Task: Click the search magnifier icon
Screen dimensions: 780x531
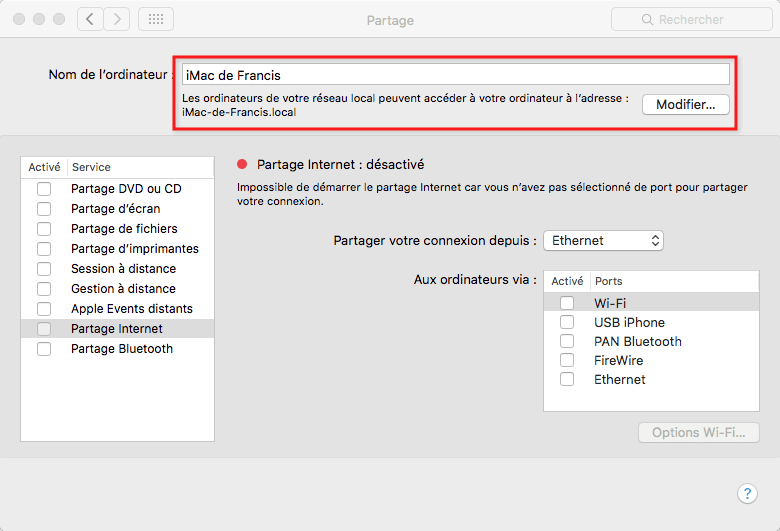Action: click(x=647, y=19)
